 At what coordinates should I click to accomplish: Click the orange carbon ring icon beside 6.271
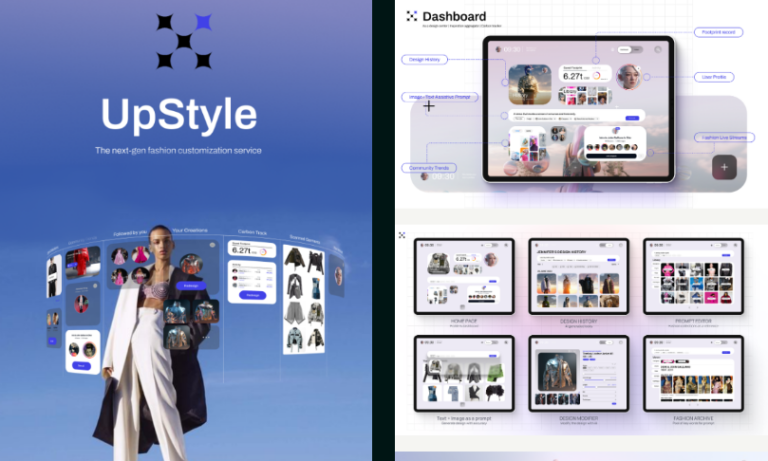(x=597, y=75)
